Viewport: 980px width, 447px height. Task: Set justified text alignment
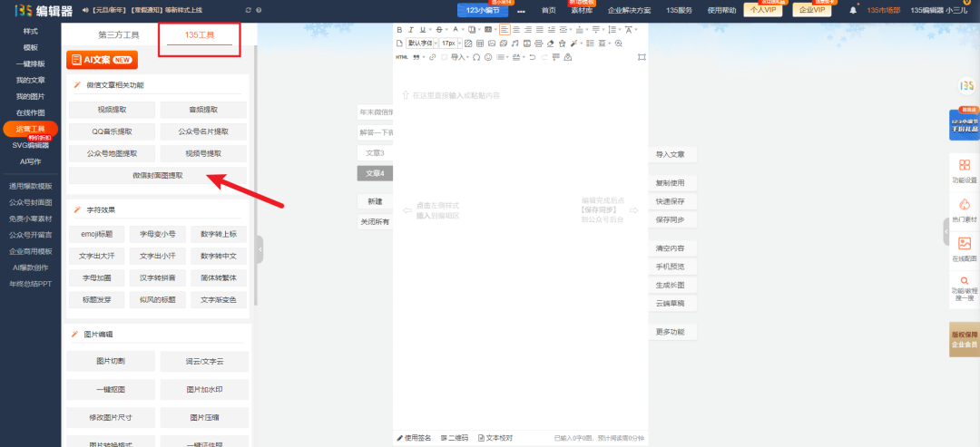540,29
